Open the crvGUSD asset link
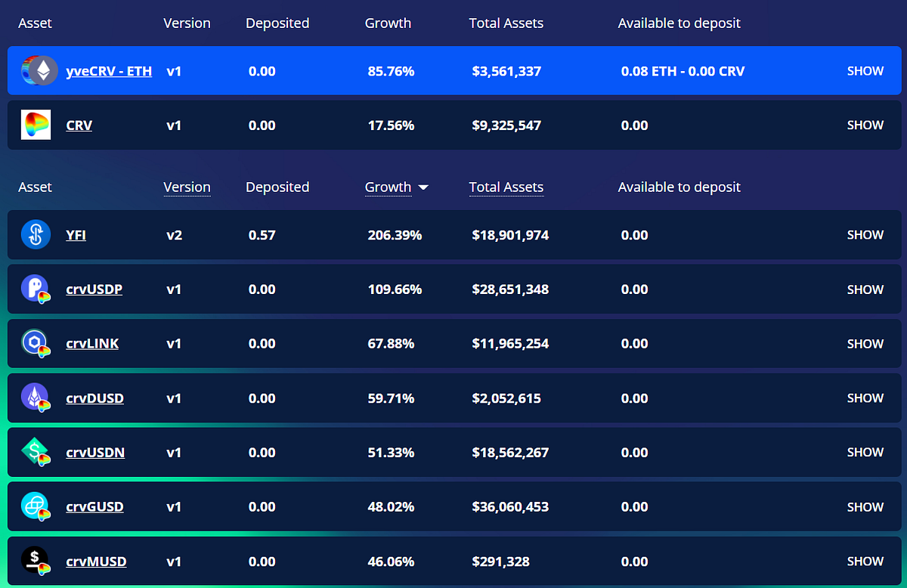This screenshot has height=588, width=907. tap(95, 507)
